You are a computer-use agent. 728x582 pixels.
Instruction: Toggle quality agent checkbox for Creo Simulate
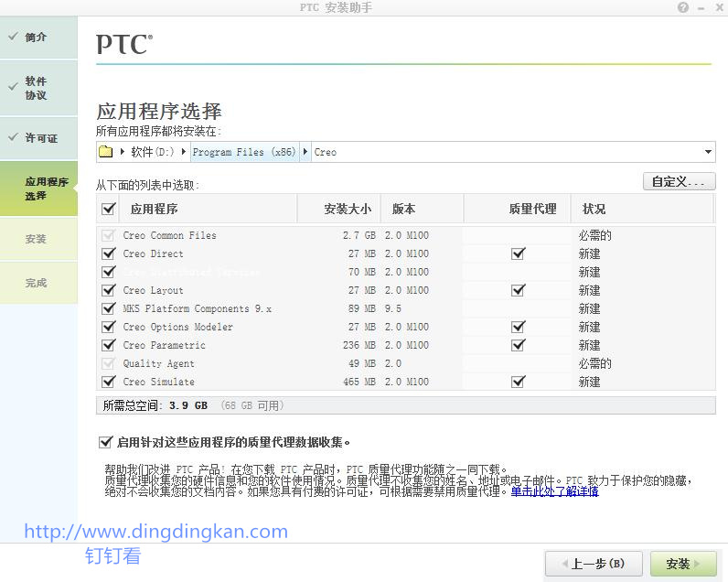pyautogui.click(x=519, y=382)
